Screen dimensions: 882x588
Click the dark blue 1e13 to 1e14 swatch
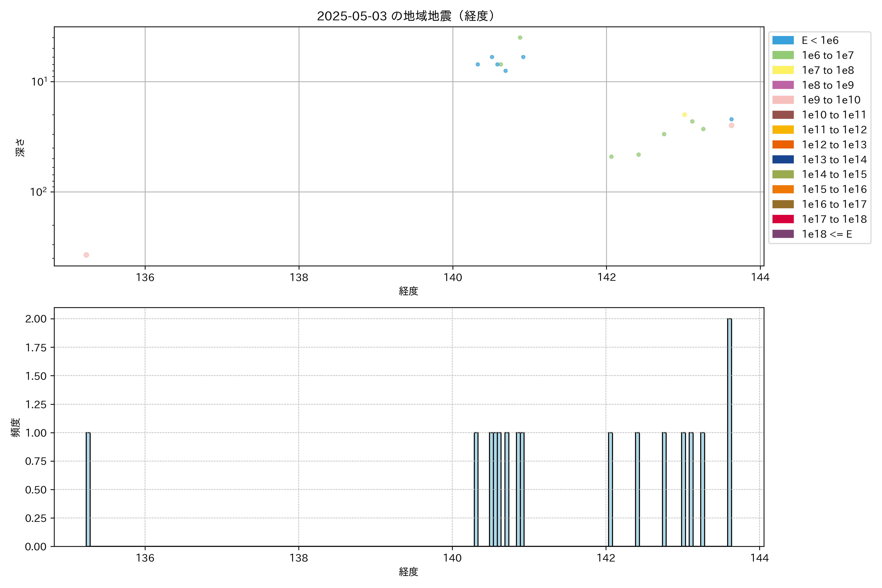point(783,159)
